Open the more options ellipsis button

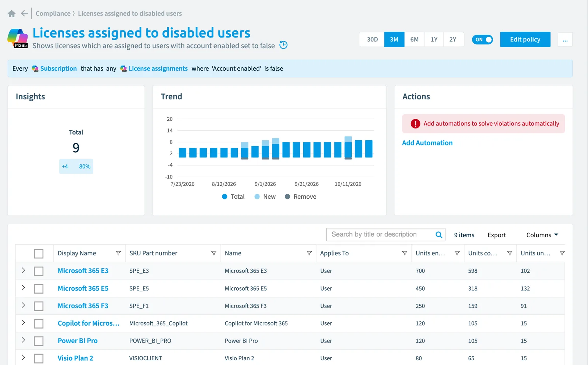(x=565, y=39)
